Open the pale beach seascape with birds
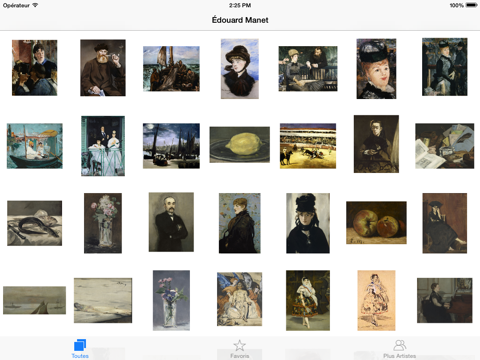This screenshot has width=480, height=360. click(x=103, y=300)
